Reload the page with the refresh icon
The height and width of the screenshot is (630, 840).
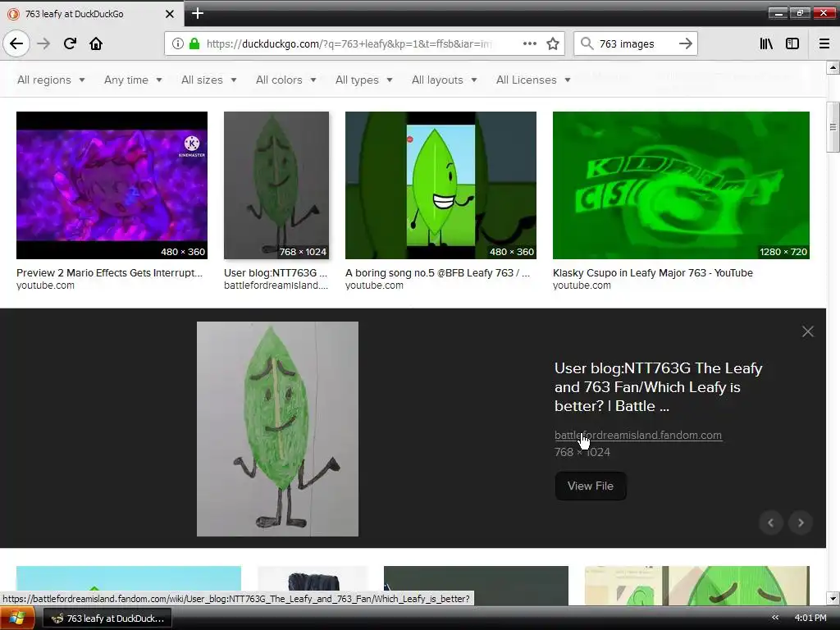[70, 43]
